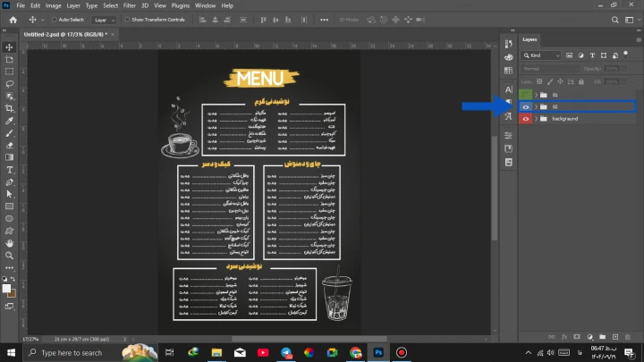Screen dimensions: 644x362
Task: Select the Eraser tool
Action: (9, 145)
